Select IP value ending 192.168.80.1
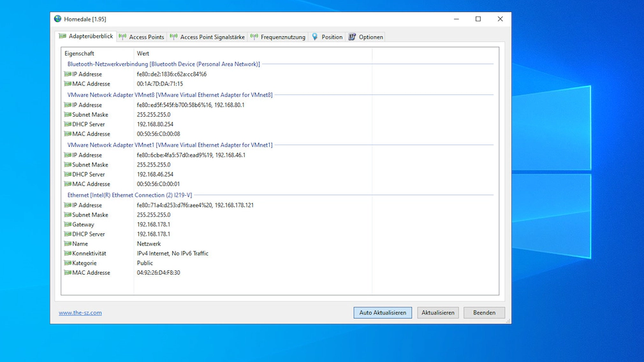 coord(191,105)
